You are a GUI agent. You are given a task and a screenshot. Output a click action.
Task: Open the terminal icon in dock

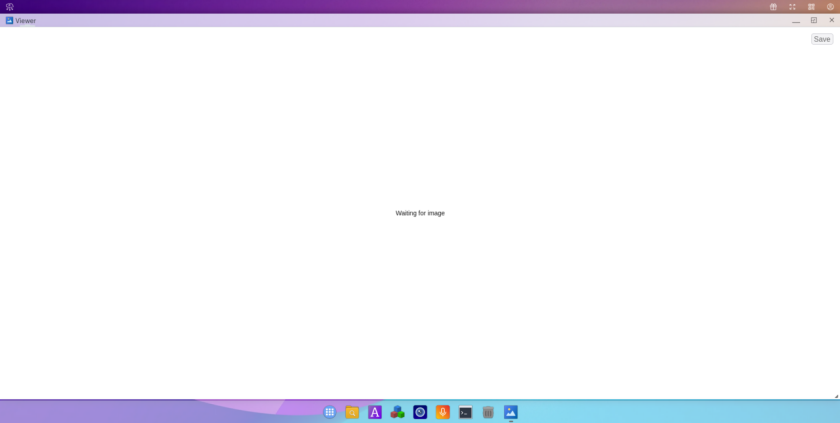pos(466,412)
